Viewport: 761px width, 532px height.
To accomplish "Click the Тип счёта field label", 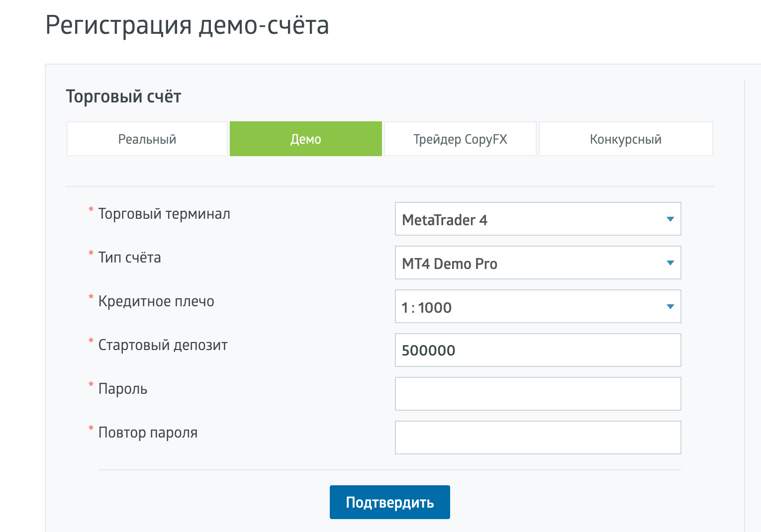I will 129,258.
